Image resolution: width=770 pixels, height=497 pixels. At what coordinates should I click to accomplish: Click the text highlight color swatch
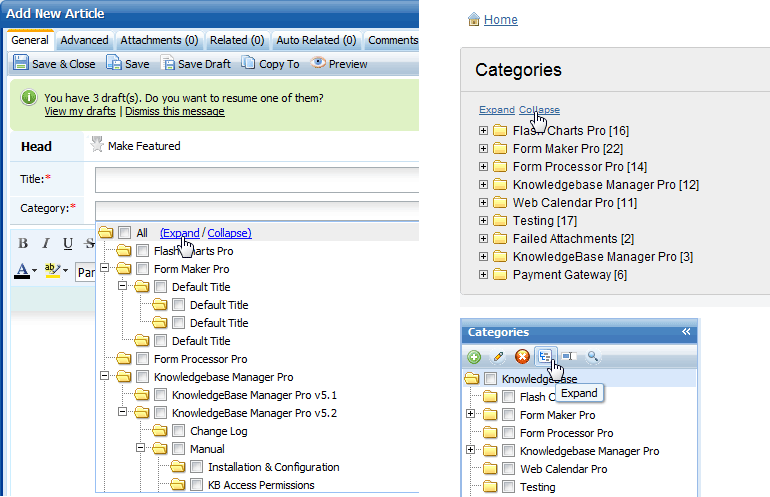point(52,271)
